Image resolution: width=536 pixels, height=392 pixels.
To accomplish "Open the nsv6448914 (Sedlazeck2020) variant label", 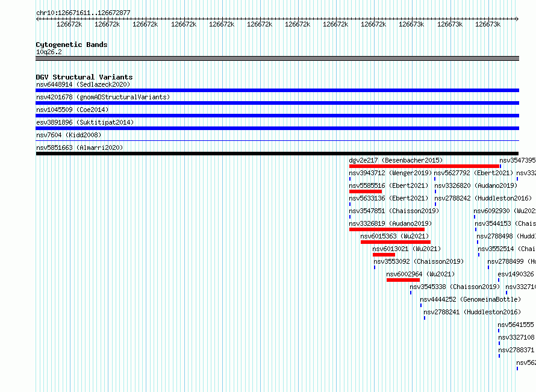I will pos(83,84).
